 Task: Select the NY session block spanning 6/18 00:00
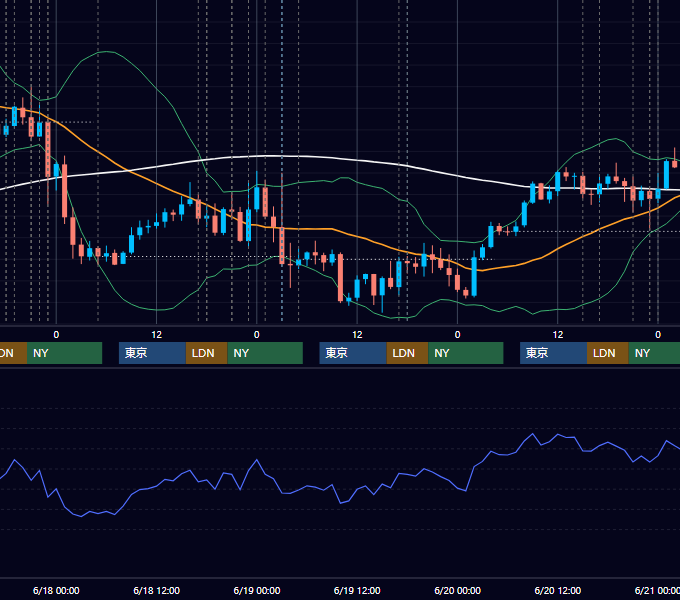65,353
